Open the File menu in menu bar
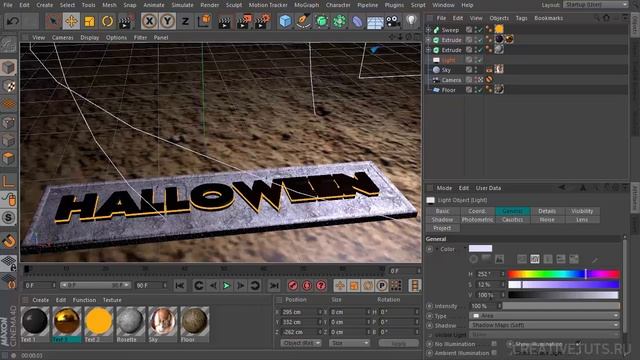640x360 pixels. (8, 5)
